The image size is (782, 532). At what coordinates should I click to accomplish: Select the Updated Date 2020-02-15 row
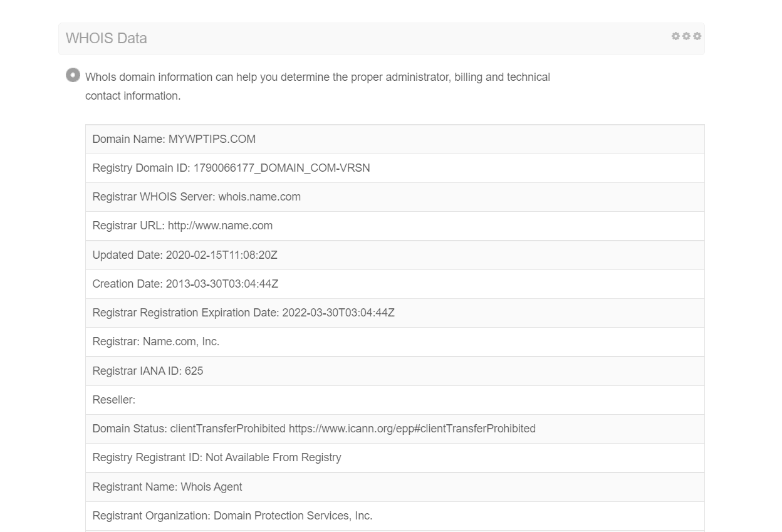click(x=395, y=255)
